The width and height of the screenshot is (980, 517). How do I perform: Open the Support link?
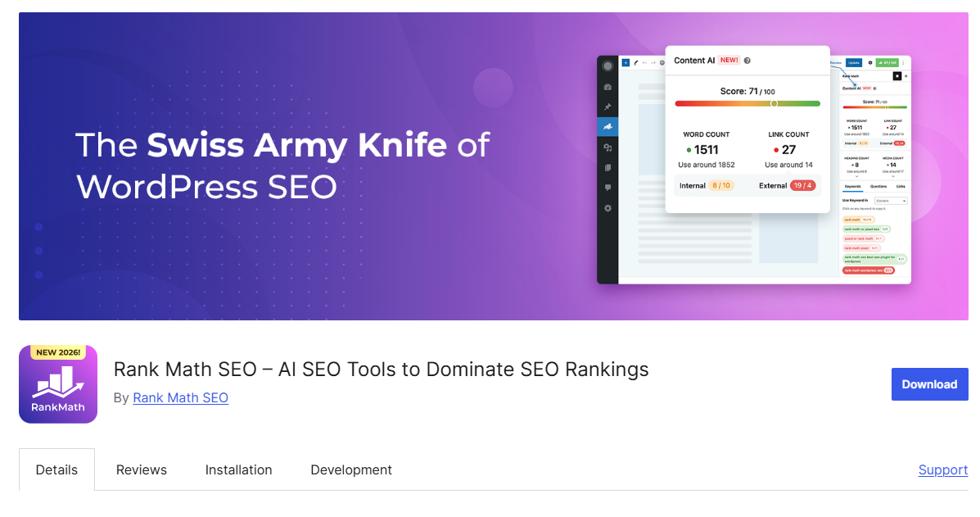[942, 469]
